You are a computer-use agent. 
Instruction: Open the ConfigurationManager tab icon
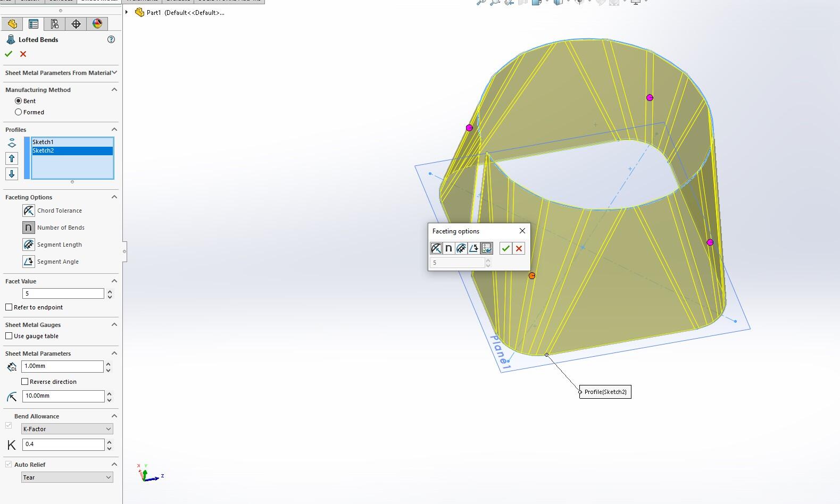tap(55, 24)
